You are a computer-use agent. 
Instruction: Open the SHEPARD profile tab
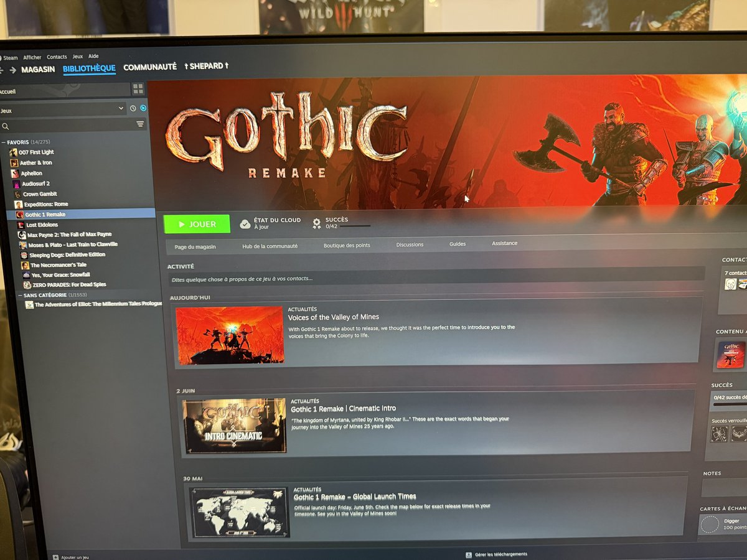click(207, 66)
